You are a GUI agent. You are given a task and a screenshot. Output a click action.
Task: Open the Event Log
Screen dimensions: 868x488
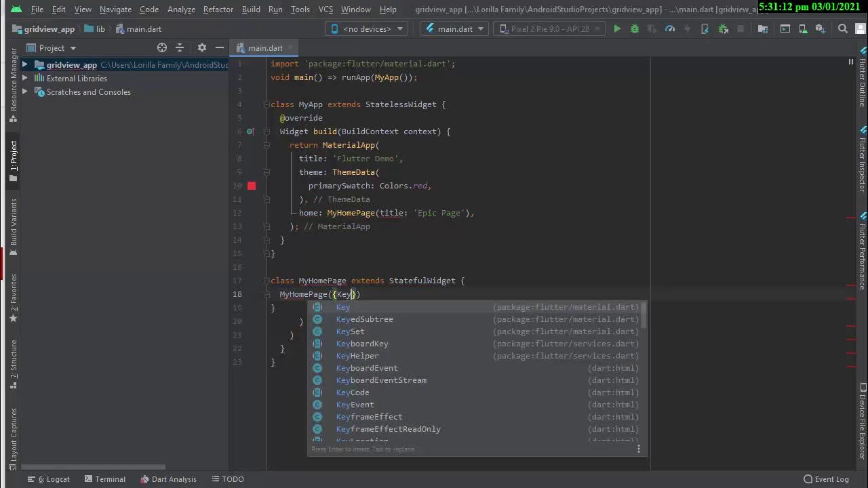tap(825, 479)
